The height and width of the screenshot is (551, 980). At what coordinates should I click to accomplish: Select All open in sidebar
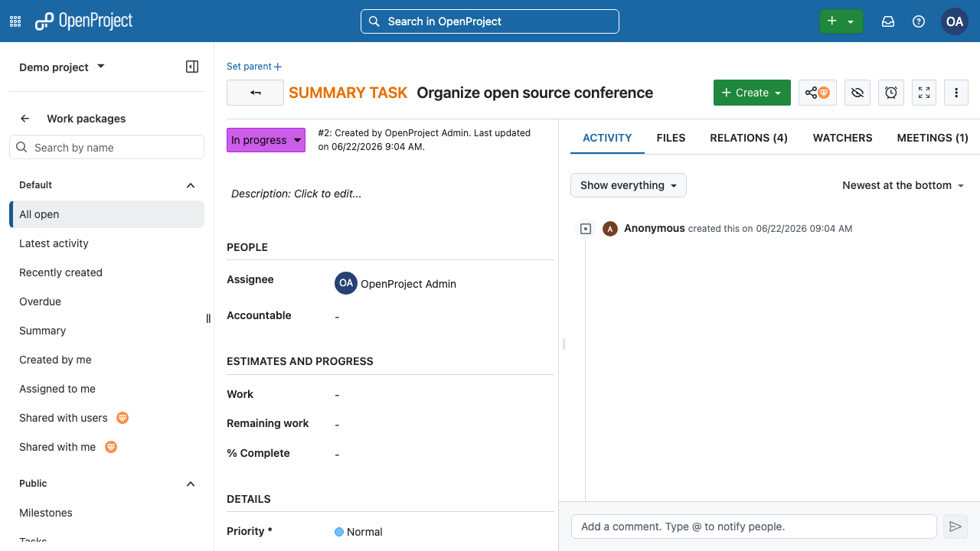tap(107, 214)
